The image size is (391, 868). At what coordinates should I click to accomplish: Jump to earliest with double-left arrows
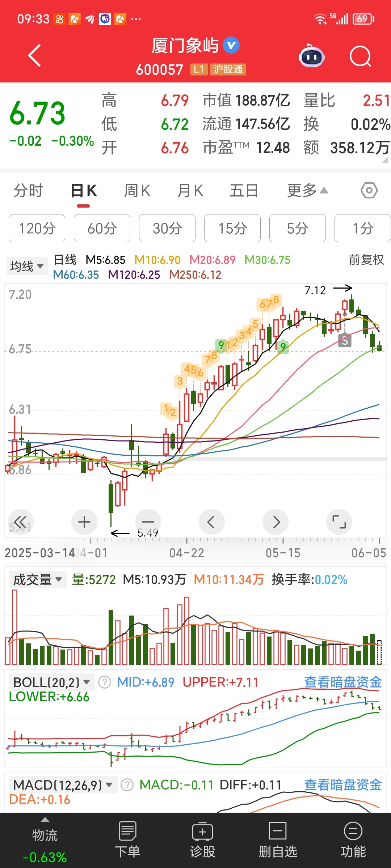(x=20, y=522)
